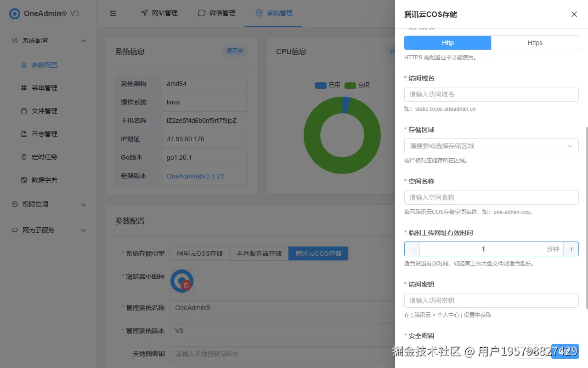Screen dimensions: 588x368
Task: Expand the 权限管理 menu group
Action: pos(48,204)
